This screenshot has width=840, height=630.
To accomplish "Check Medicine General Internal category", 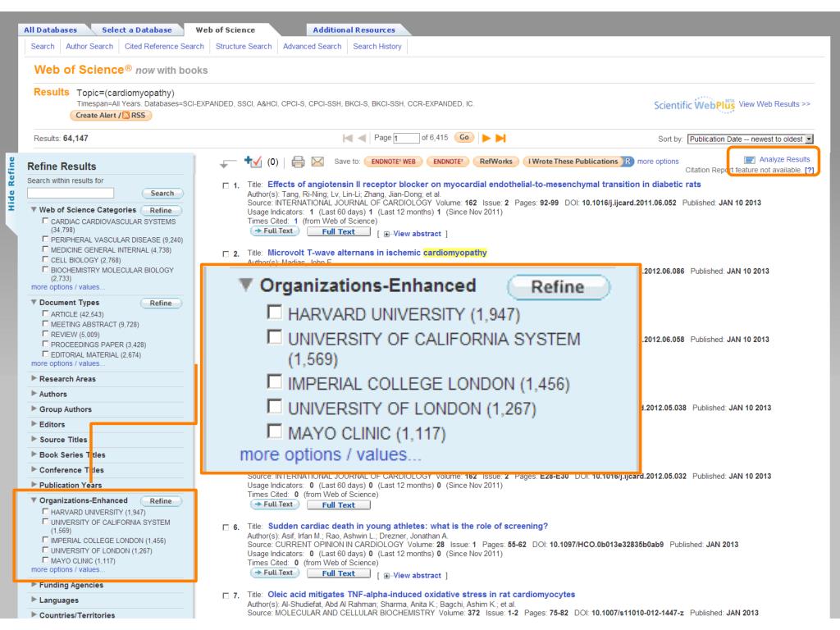I will 46,249.
